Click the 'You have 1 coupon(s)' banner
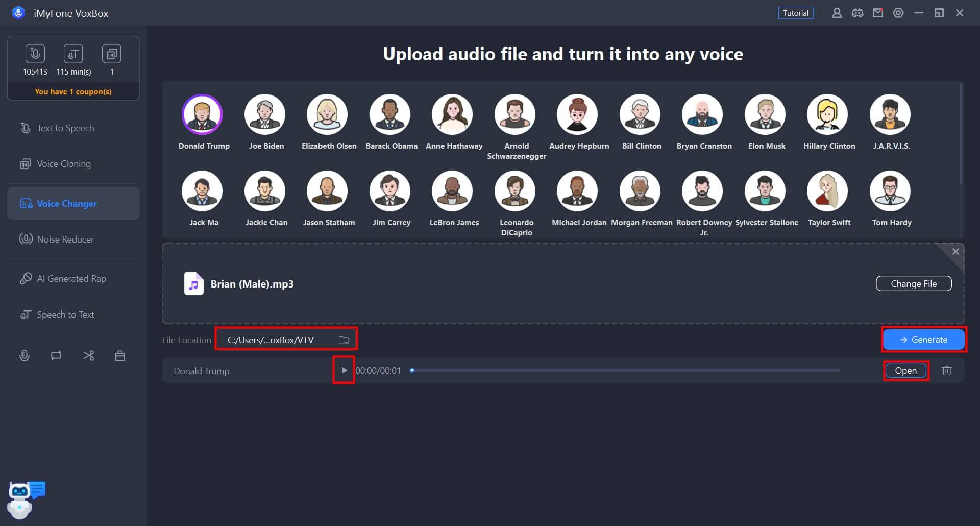 [73, 92]
